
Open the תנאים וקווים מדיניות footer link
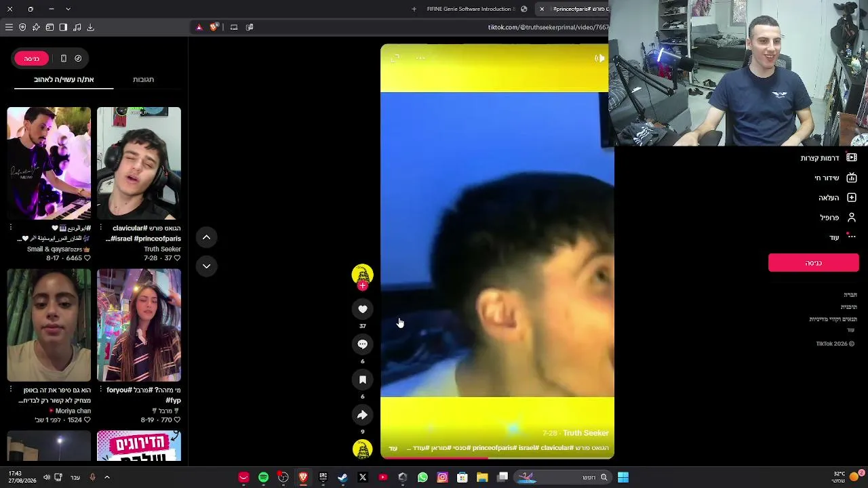click(x=833, y=319)
